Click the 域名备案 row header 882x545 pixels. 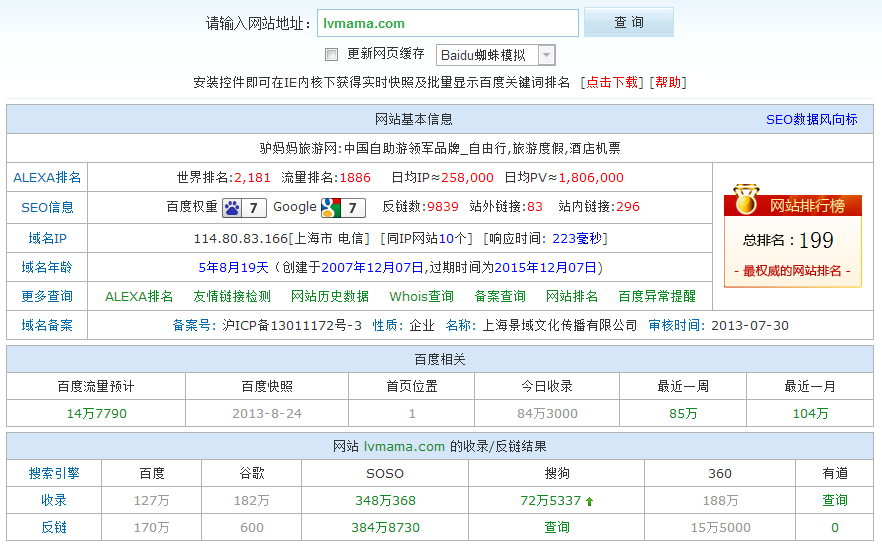pos(47,325)
